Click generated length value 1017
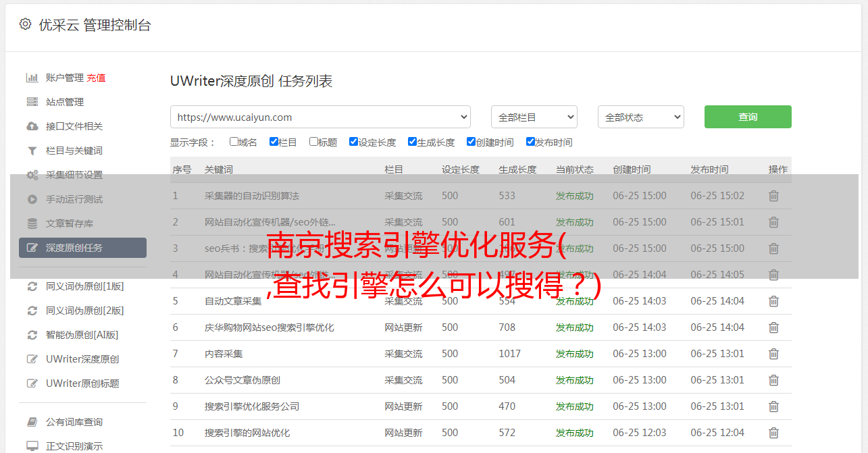 (x=510, y=354)
